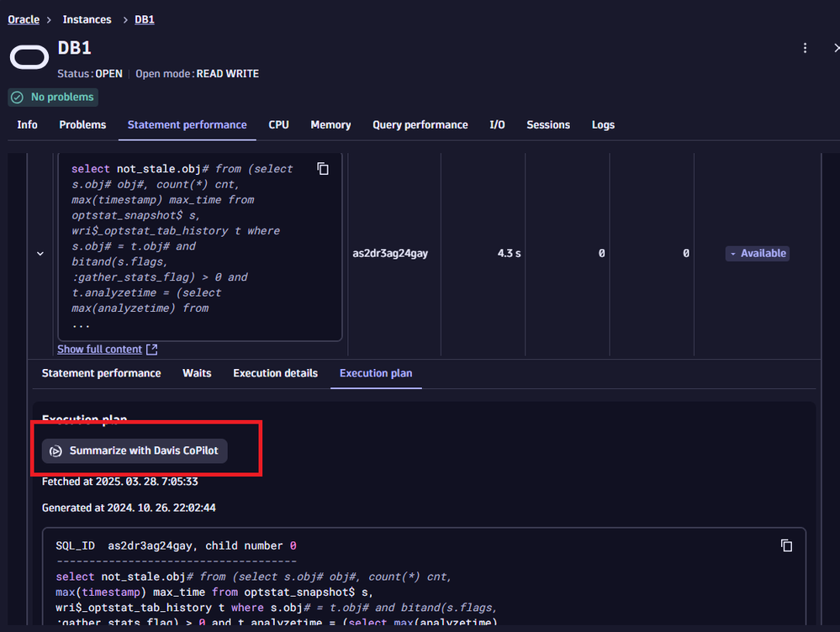Click the Davis CoPilot icon in summarize button
Image resolution: width=840 pixels, height=632 pixels.
[x=55, y=451]
